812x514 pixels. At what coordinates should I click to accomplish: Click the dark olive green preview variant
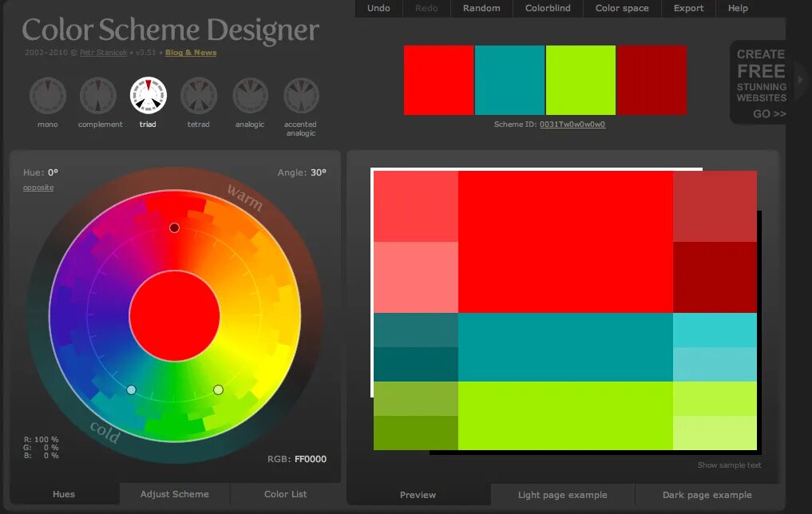(x=416, y=433)
